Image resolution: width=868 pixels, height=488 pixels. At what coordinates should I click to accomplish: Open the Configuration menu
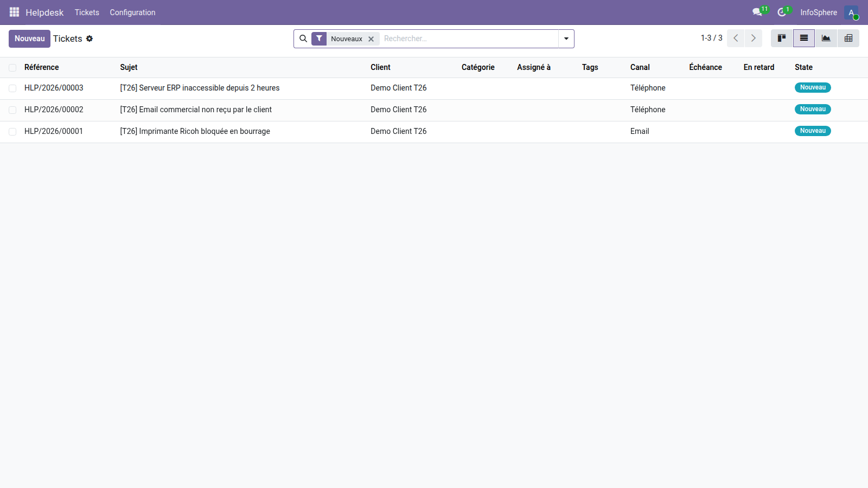pos(132,12)
